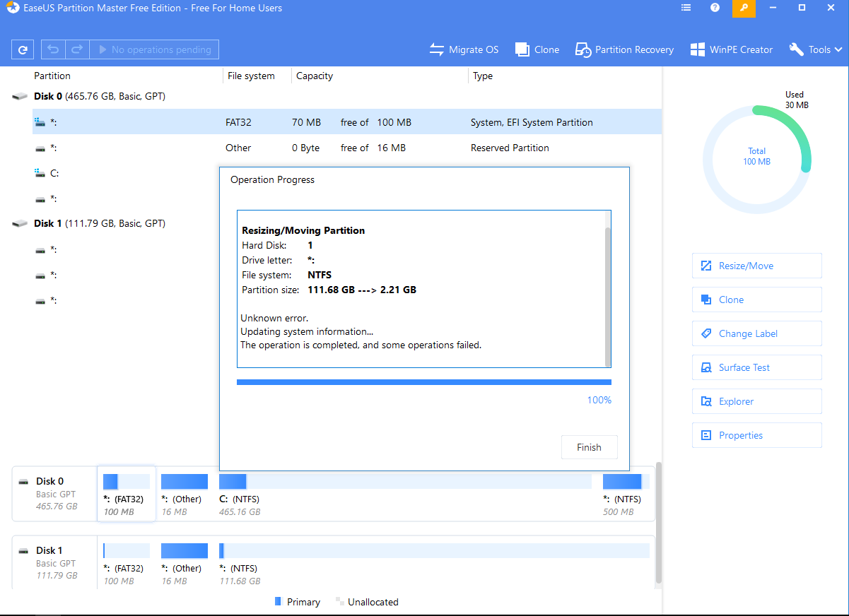
Task: Click the operation progress bar at 100%
Action: (x=423, y=382)
